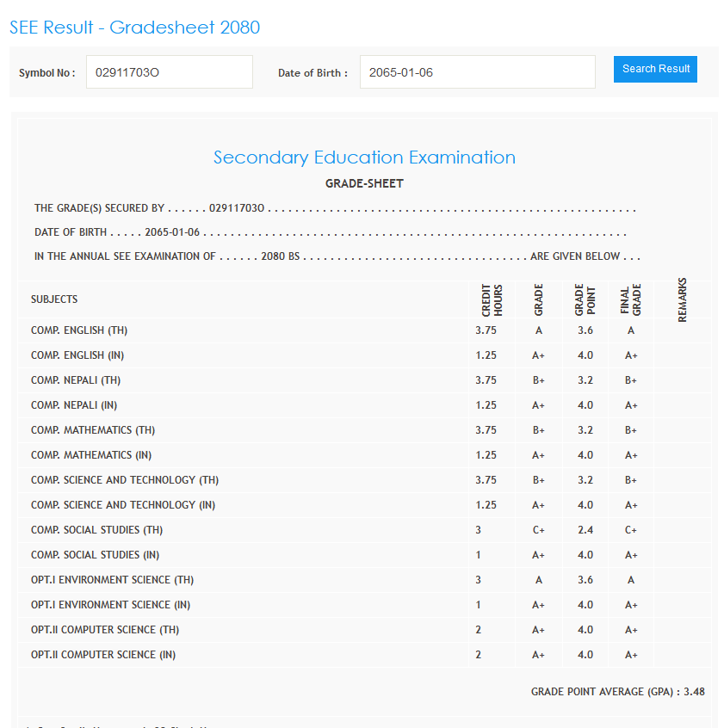Click OPT.II COMPUTER SCIENCE (IN) subject
The height and width of the screenshot is (728, 724).
103,655
